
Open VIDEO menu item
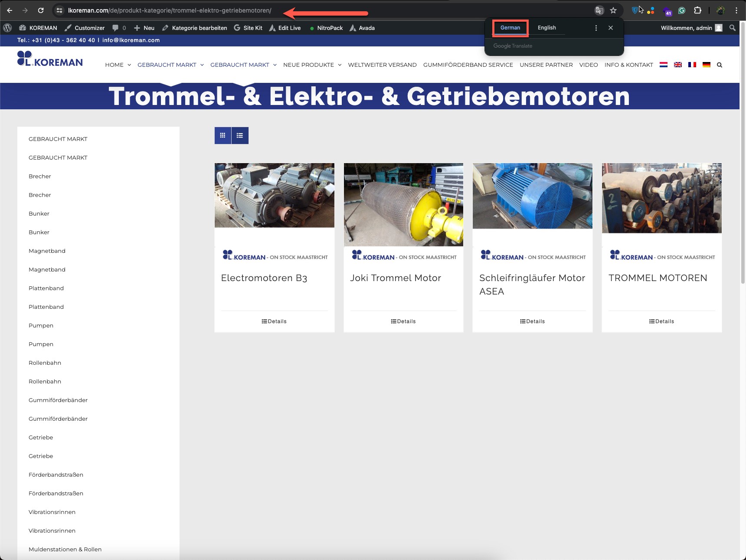click(589, 65)
